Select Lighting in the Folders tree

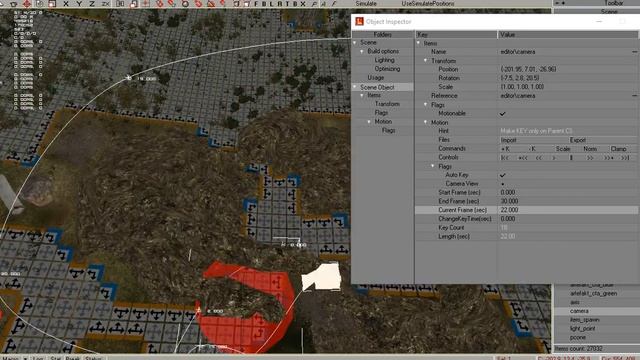(384, 60)
